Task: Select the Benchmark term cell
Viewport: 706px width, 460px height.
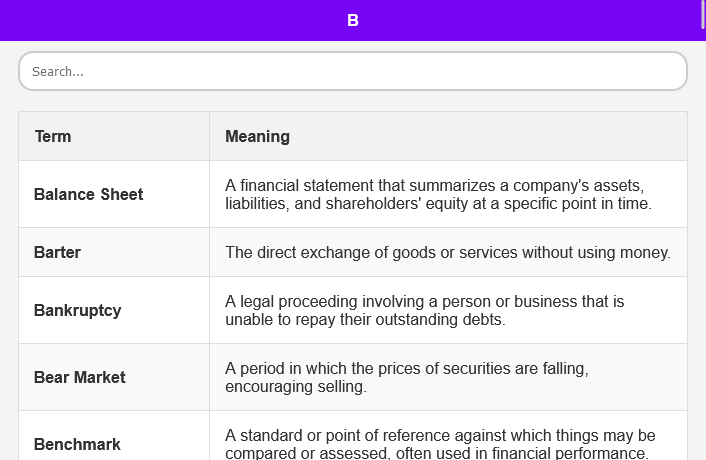Action: (78, 444)
